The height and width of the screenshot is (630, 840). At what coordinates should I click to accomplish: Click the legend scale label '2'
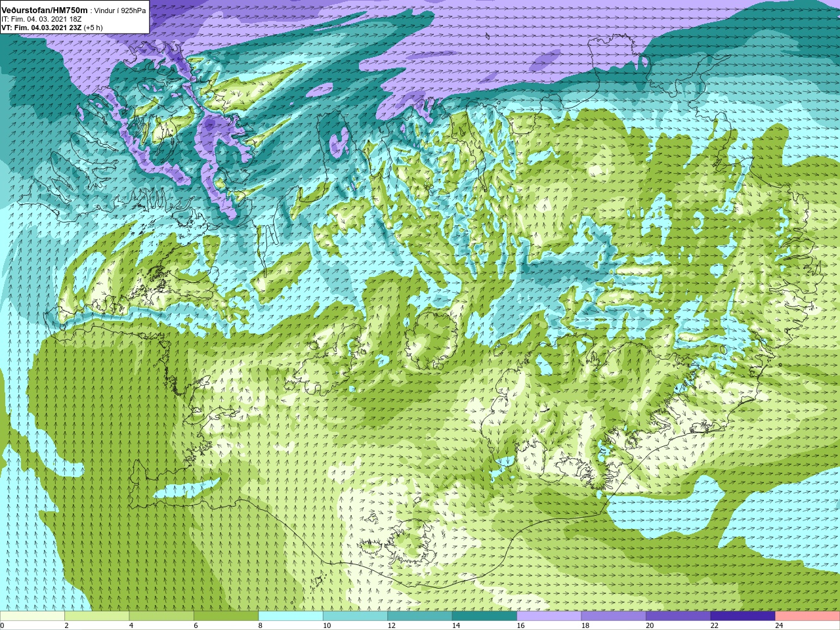point(66,625)
